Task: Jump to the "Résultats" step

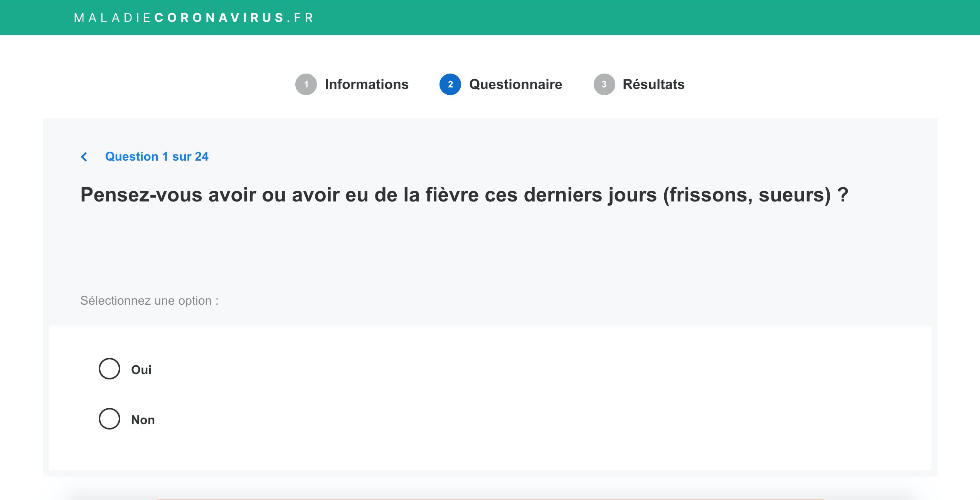Action: 653,84
